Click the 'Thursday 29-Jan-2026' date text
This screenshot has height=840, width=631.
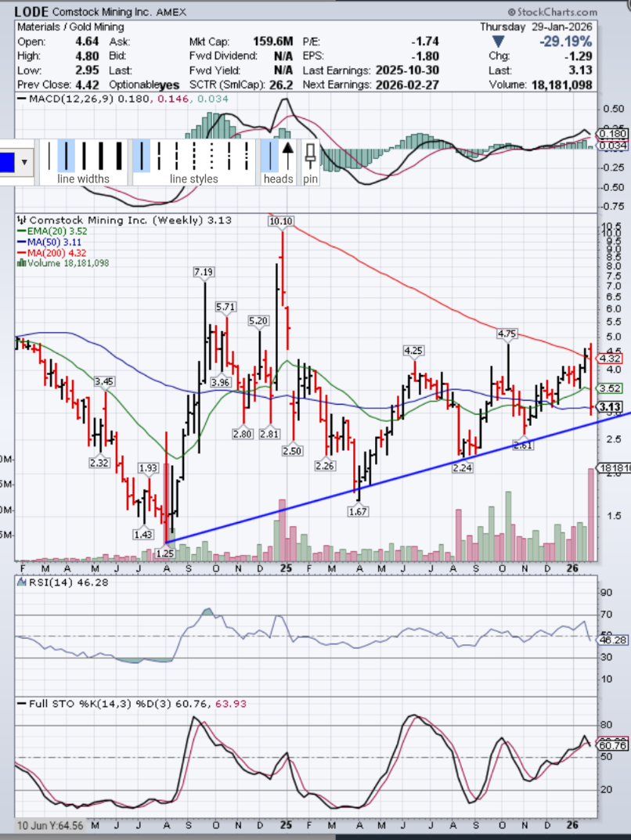pos(536,27)
